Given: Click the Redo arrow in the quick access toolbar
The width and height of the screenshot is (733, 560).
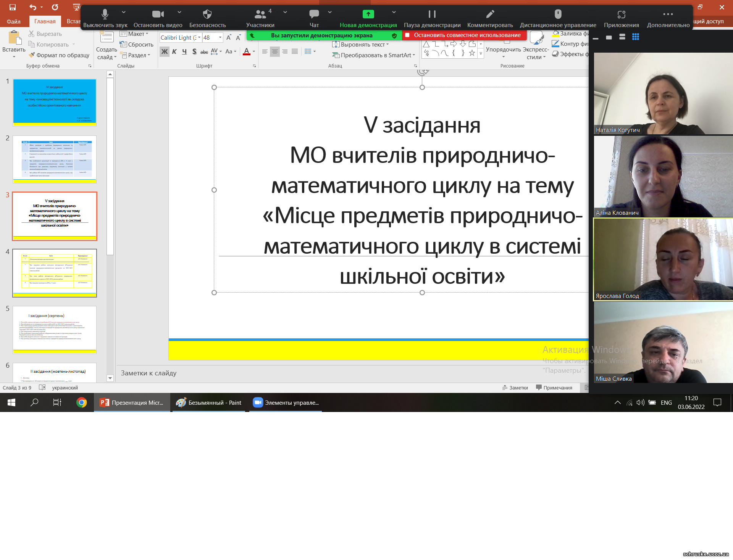Looking at the screenshot, I should [55, 7].
